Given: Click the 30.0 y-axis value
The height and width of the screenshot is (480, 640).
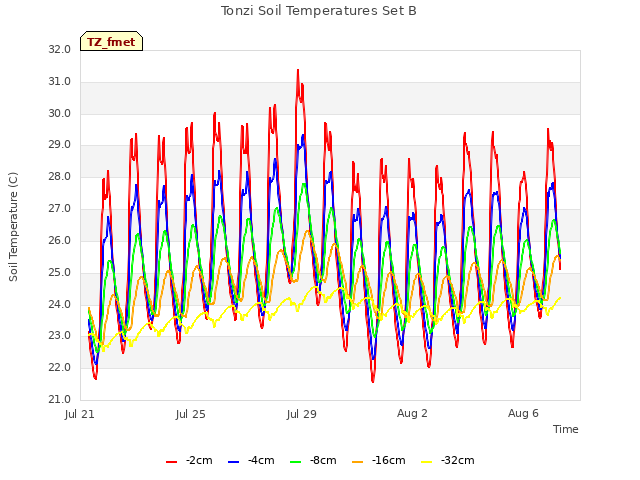Looking at the screenshot, I should (x=60, y=113).
